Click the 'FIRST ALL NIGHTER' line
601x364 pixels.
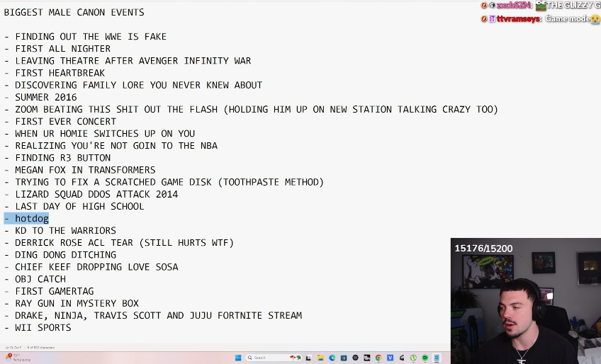(57, 49)
